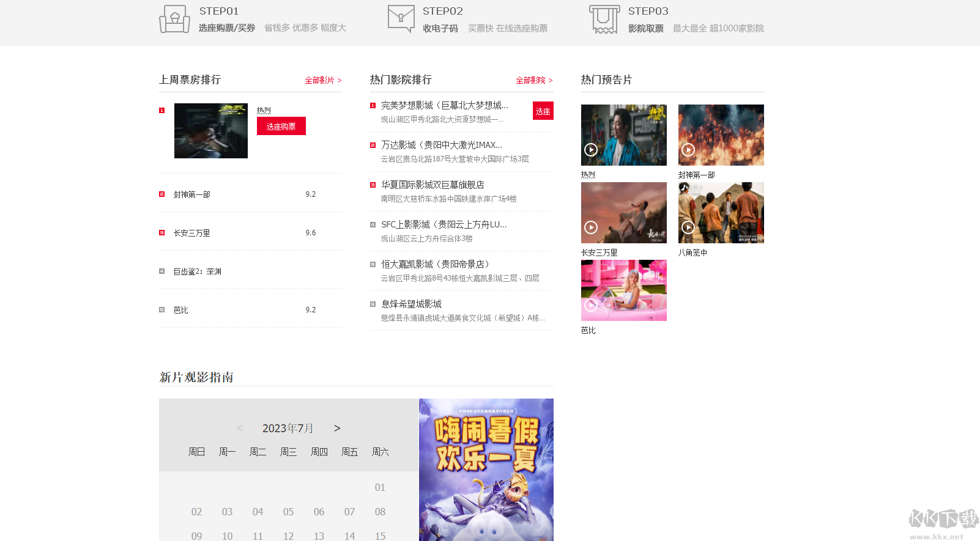This screenshot has height=541, width=980.
Task: Click the 9.2 rating for 芭比
Action: pos(311,310)
